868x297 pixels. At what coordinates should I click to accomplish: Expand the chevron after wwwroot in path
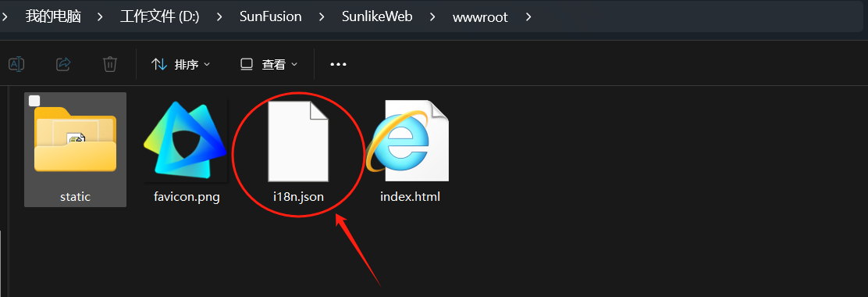(x=528, y=16)
